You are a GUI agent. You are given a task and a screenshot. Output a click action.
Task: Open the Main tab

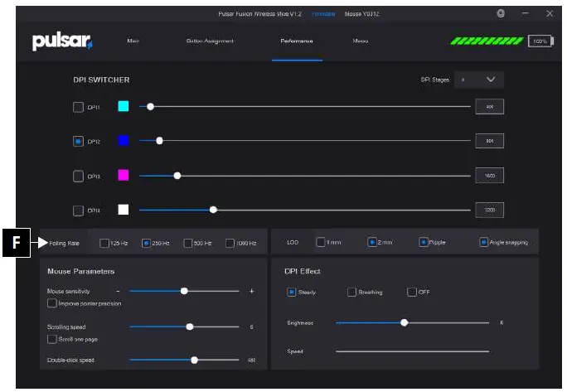pos(133,41)
